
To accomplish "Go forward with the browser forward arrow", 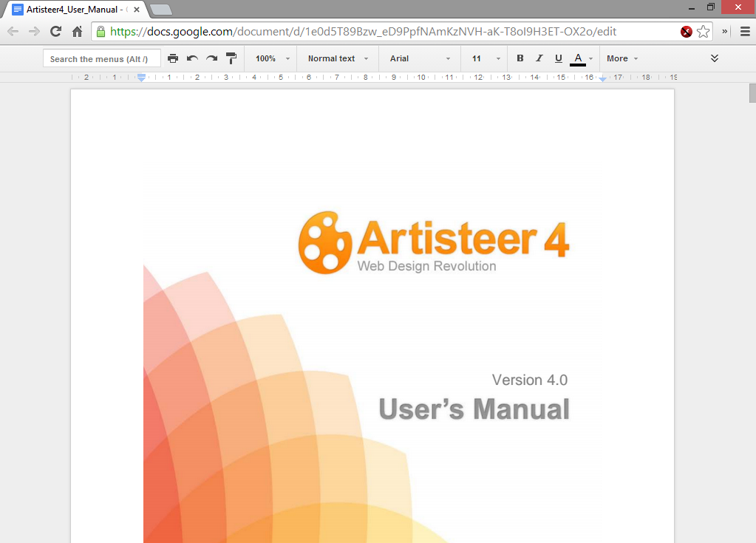I will pyautogui.click(x=34, y=32).
